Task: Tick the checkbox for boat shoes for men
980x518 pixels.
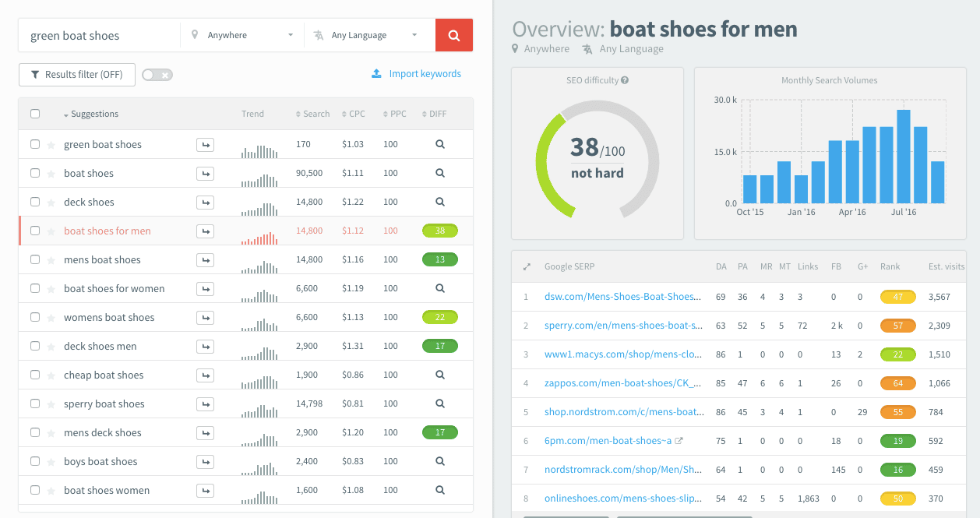Action: point(35,231)
